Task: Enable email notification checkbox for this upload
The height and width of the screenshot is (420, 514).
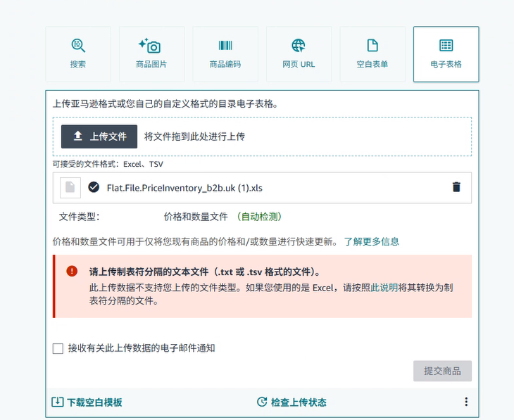Action: tap(58, 348)
